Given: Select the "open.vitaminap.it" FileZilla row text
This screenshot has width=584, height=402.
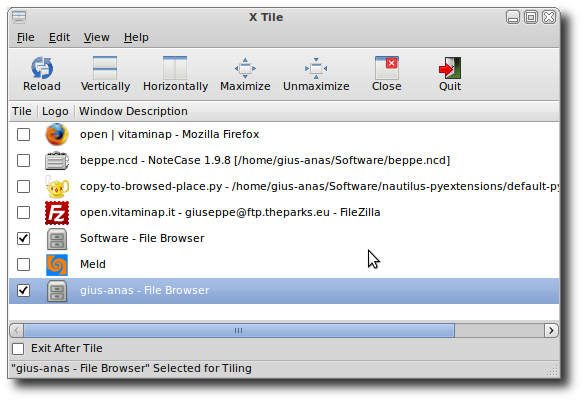Looking at the screenshot, I should pos(230,212).
